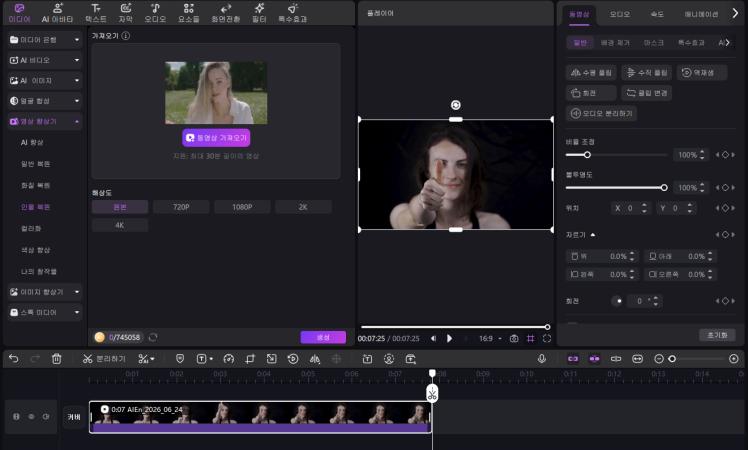
Task: Open the Transitions tab with arrows icon
Action: pyautogui.click(x=226, y=13)
